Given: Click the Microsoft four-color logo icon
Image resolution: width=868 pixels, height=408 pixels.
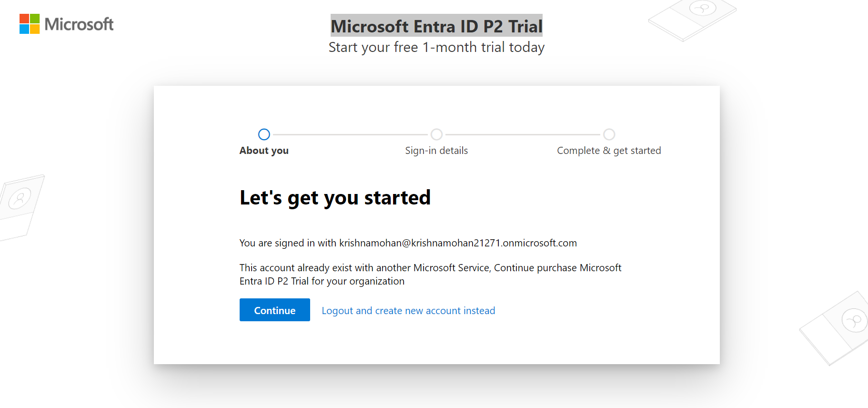Looking at the screenshot, I should tap(30, 24).
